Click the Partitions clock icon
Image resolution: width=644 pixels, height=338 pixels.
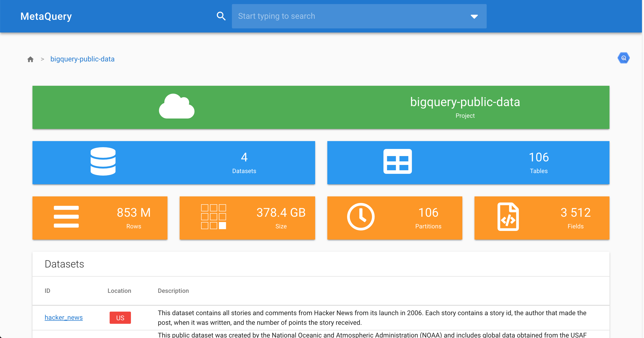click(361, 217)
